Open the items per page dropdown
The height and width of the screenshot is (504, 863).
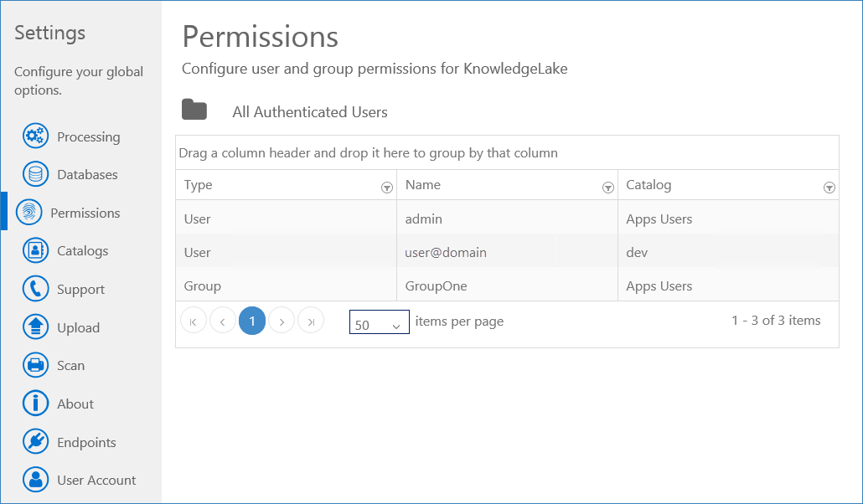(380, 322)
